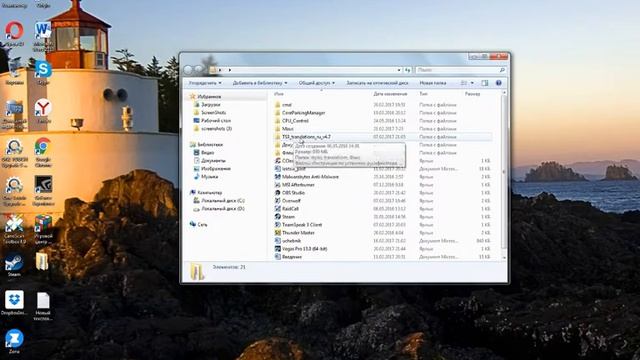The height and width of the screenshot is (360, 640).
Task: Select the MSI Afterburner shortcut
Action: click(298, 185)
